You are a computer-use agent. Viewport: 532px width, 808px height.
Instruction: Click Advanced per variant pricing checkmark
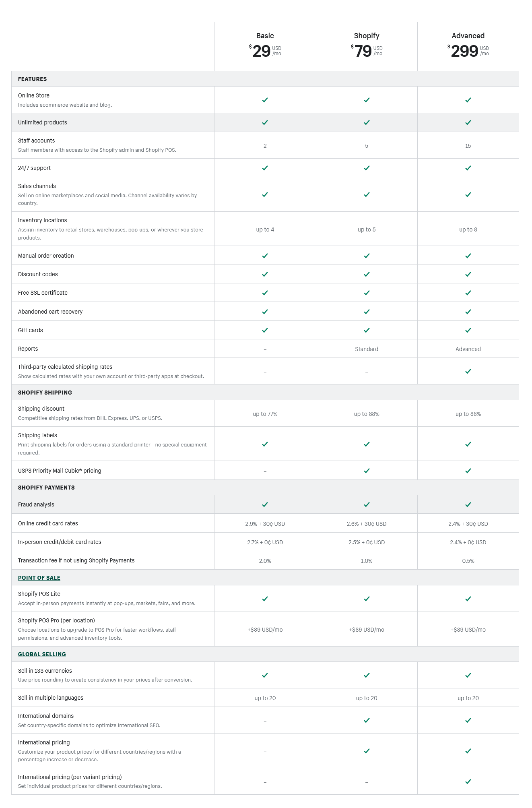point(468,781)
